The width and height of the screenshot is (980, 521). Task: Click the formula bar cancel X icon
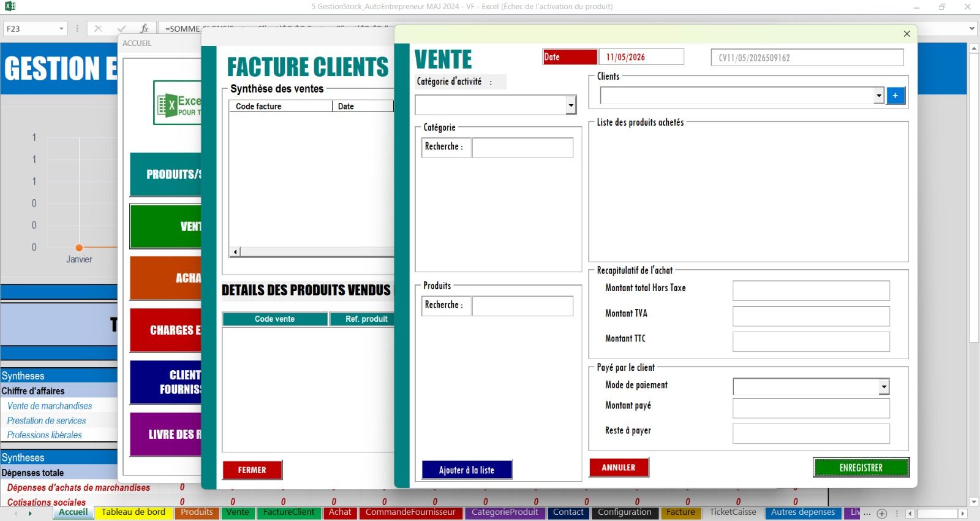[98, 29]
